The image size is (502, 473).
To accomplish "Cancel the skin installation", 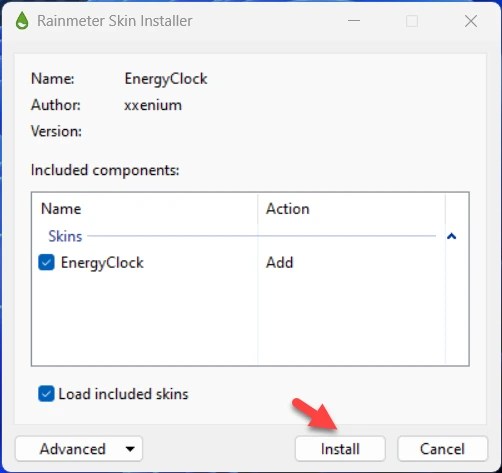I will coord(442,449).
